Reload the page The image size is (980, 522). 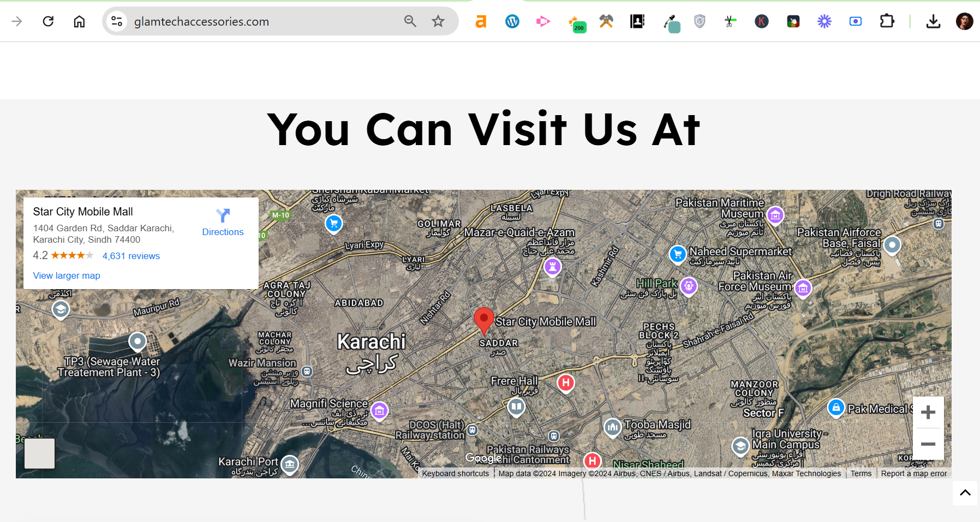[x=48, y=21]
